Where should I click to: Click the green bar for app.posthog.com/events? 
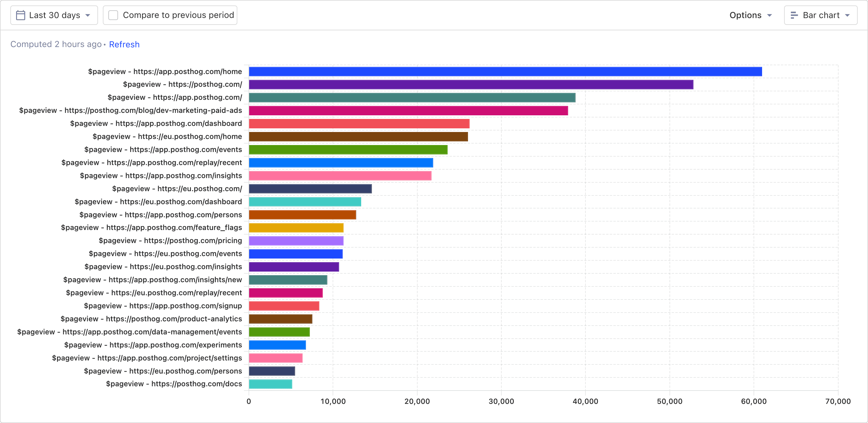click(348, 150)
